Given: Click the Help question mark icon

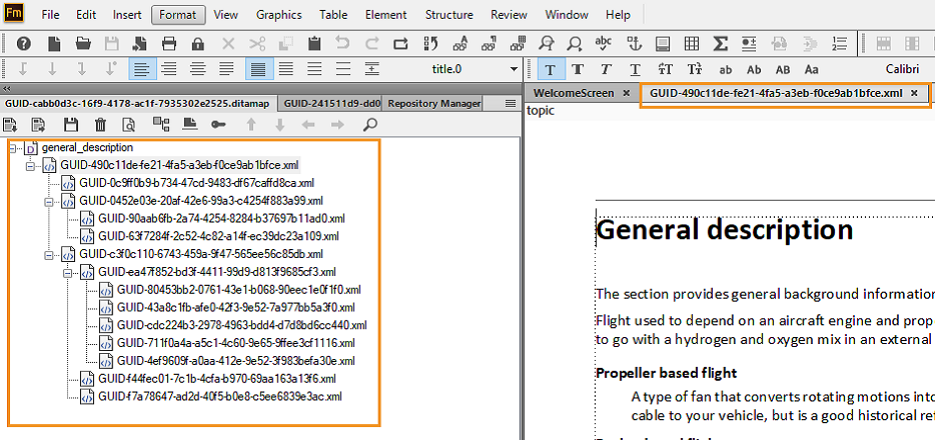Looking at the screenshot, I should 23,43.
